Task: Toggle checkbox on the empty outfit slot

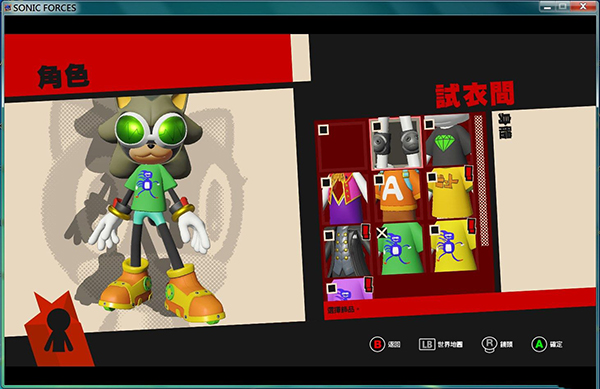Action: coord(323,130)
